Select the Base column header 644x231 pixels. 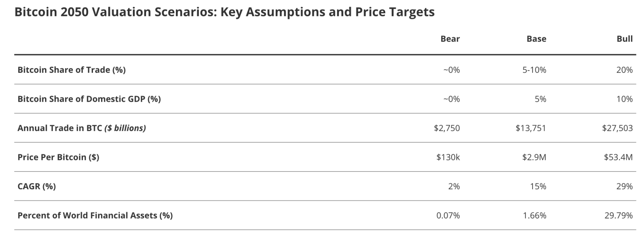pos(536,39)
